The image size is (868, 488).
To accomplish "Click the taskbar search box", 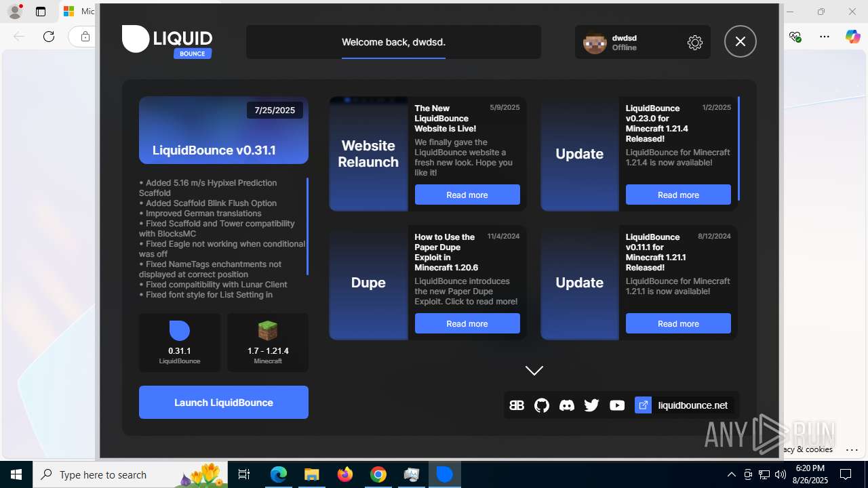I will (x=132, y=474).
